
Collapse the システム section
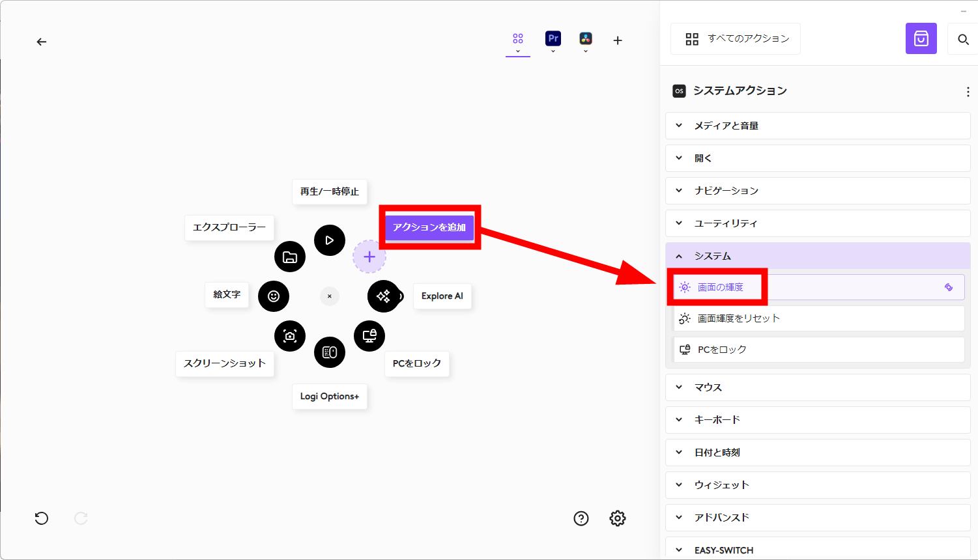tap(818, 256)
